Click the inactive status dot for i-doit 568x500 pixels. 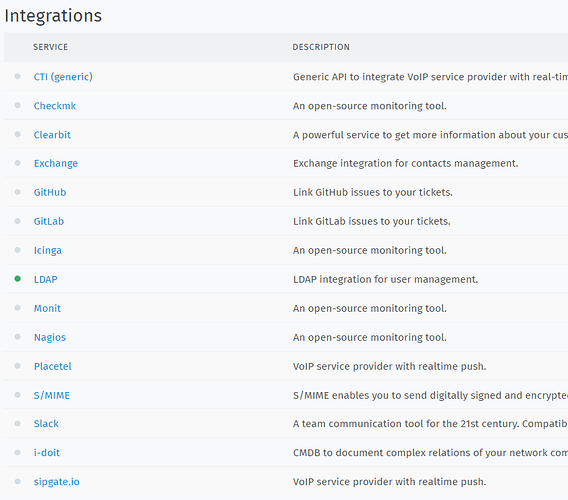tap(17, 452)
